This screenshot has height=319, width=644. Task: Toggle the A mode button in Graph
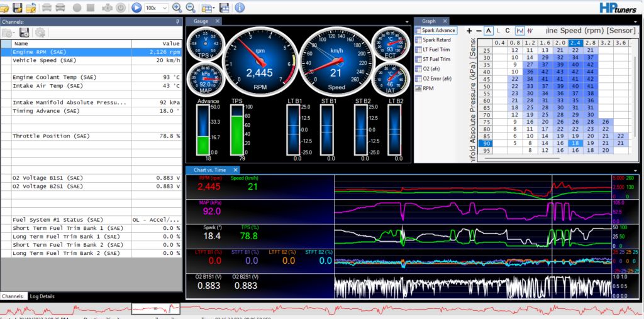point(489,30)
